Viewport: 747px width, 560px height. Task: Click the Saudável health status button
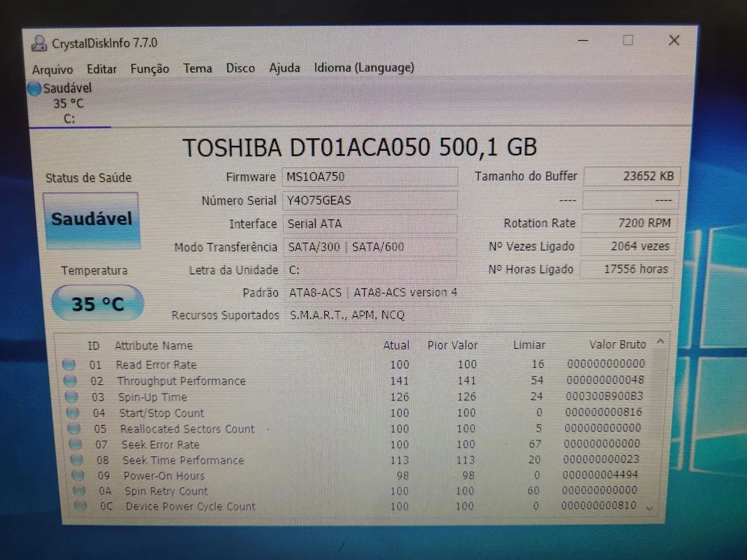pos(91,219)
